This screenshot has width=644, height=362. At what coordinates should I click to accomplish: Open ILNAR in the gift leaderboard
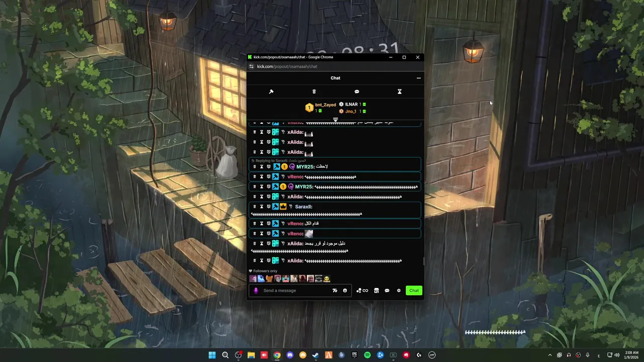click(351, 104)
